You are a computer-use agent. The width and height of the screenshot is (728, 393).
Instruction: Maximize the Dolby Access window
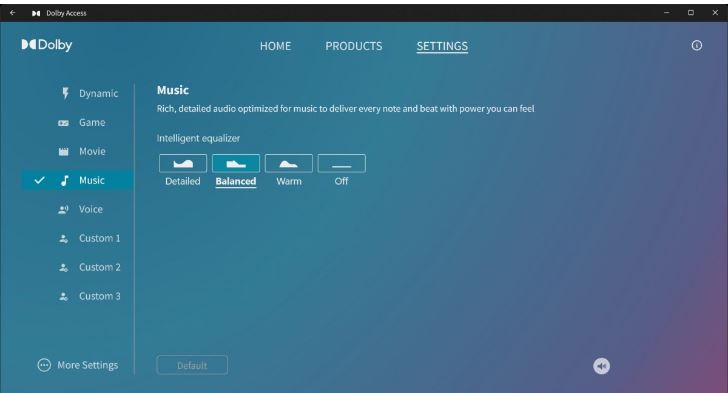pos(691,13)
